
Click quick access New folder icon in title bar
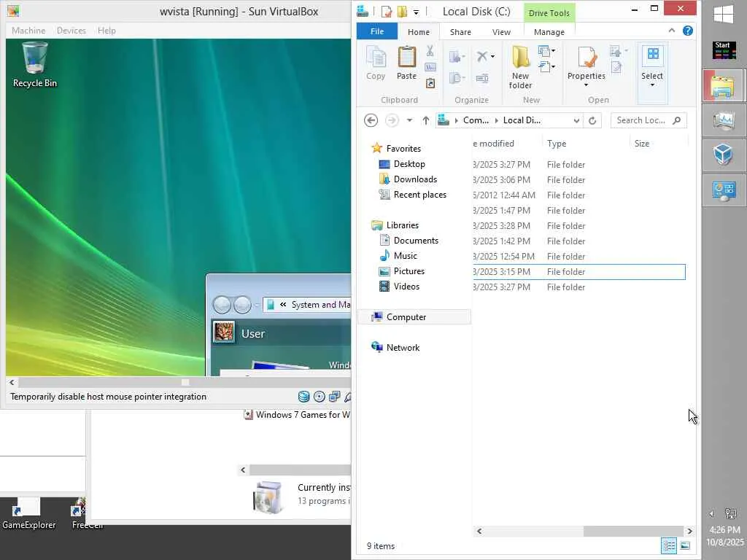pos(402,12)
